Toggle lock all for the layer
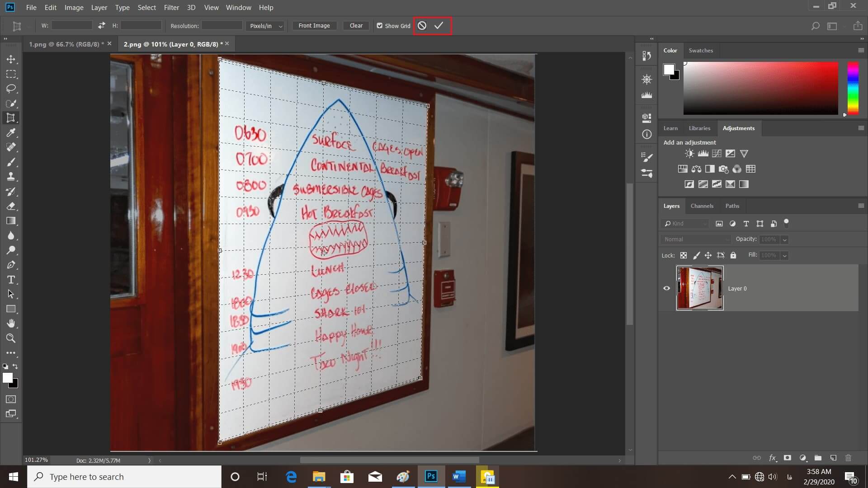This screenshot has width=868, height=488. [733, 255]
